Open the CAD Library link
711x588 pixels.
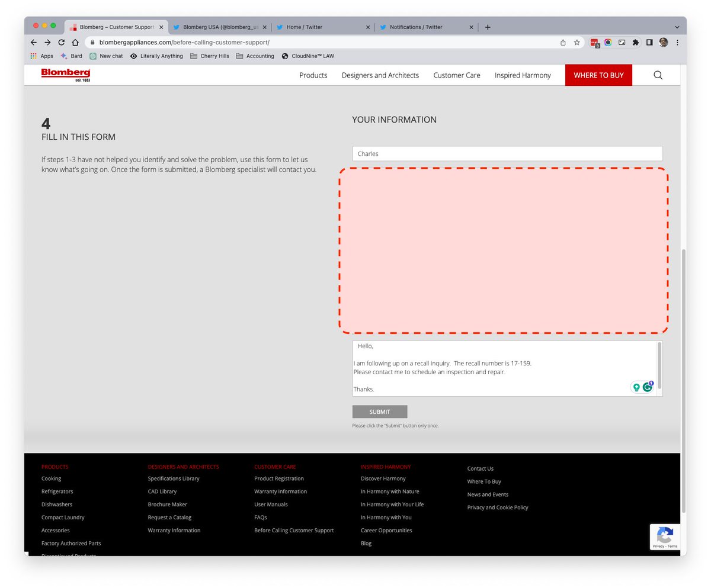coord(162,491)
